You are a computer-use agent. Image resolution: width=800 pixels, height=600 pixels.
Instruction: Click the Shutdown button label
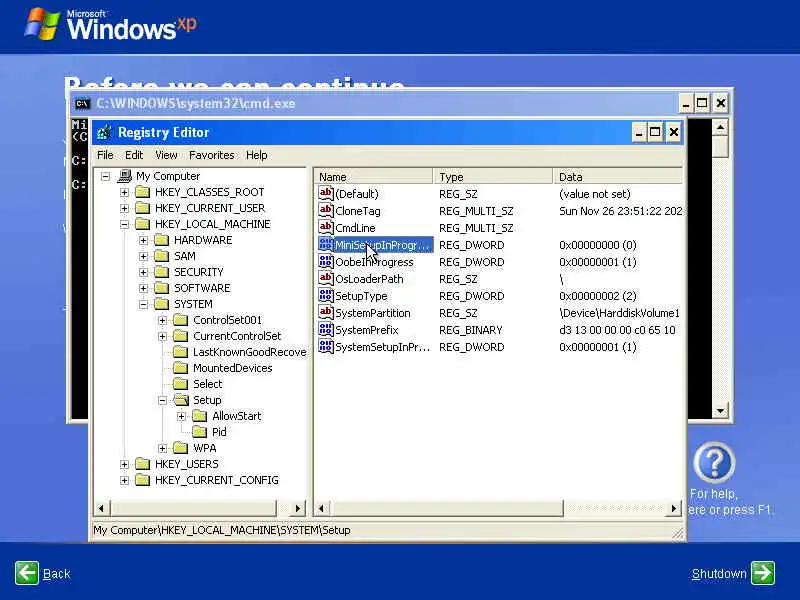pos(719,574)
